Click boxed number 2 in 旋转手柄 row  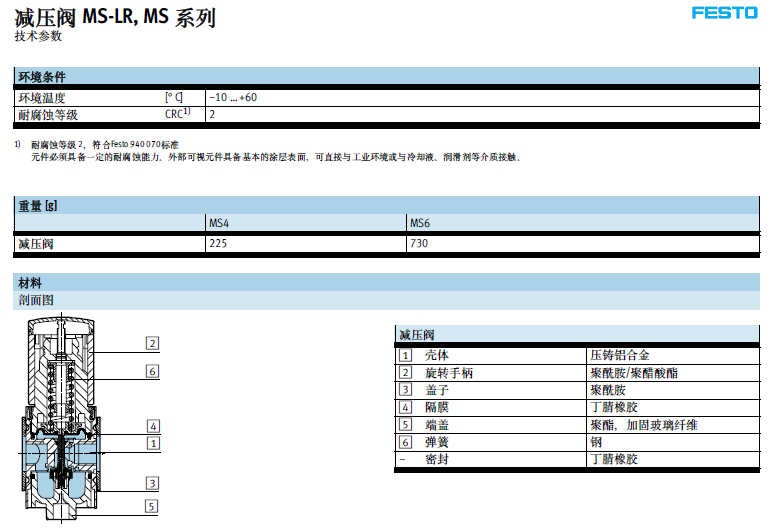(x=405, y=373)
